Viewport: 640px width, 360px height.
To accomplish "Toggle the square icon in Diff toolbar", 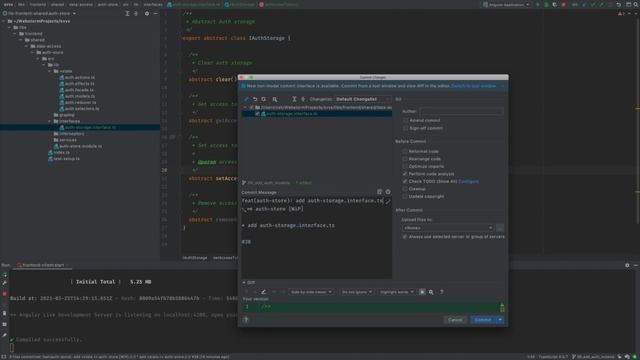I will (422, 292).
